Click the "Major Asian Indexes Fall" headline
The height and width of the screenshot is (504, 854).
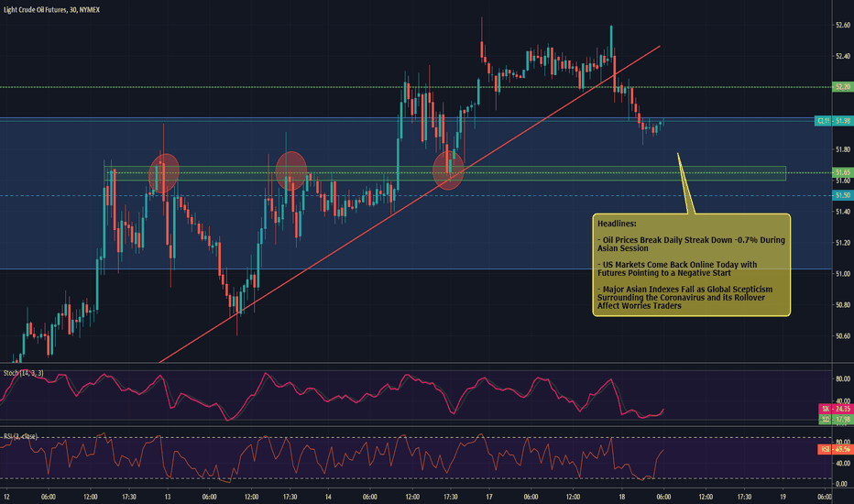[684, 298]
